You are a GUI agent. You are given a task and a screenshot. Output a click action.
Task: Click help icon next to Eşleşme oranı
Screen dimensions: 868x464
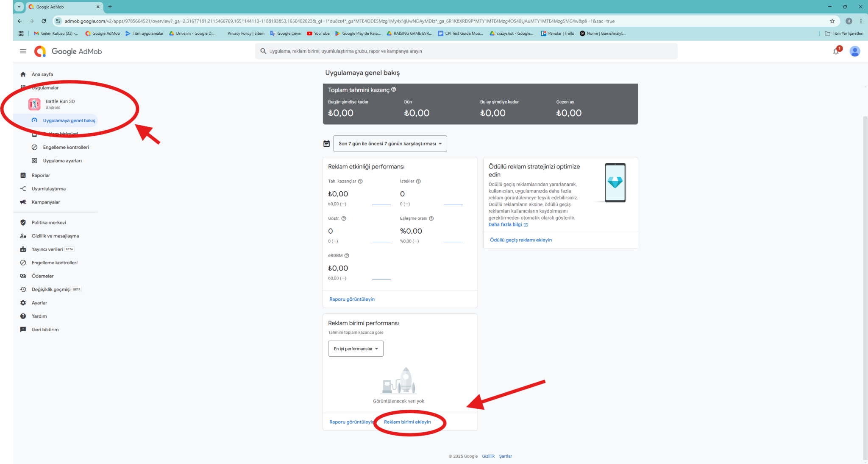tap(431, 218)
